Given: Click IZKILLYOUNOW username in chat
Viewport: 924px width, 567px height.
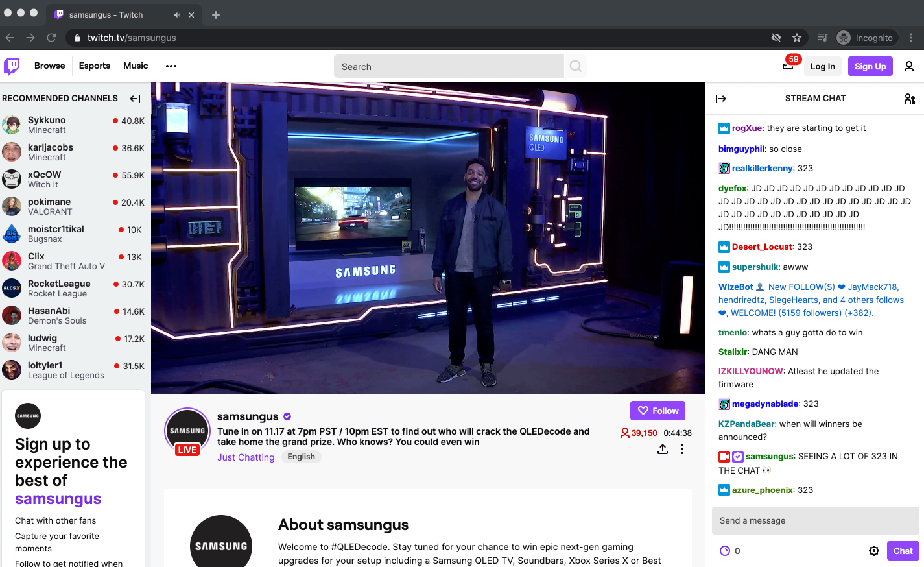Looking at the screenshot, I should [751, 371].
